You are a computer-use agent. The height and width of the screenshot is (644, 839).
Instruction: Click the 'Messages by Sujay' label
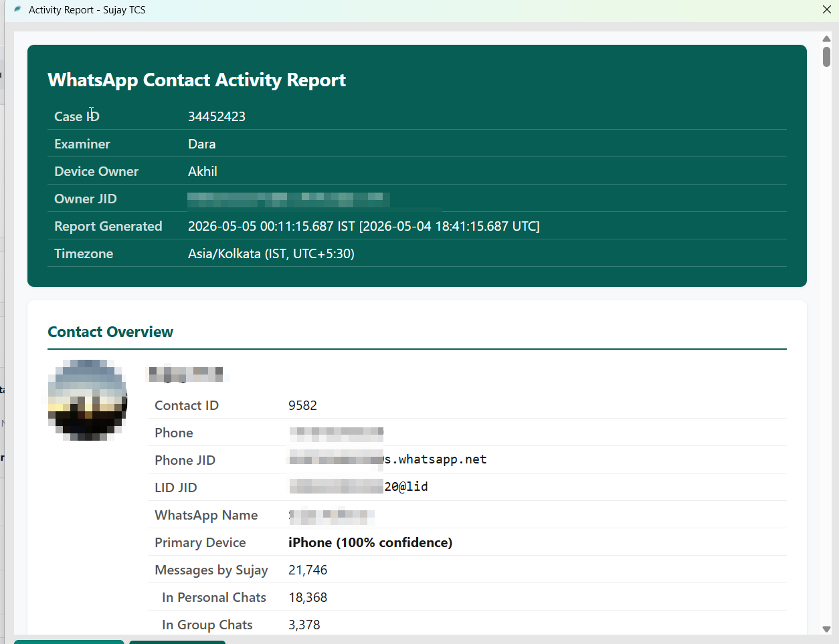click(211, 570)
